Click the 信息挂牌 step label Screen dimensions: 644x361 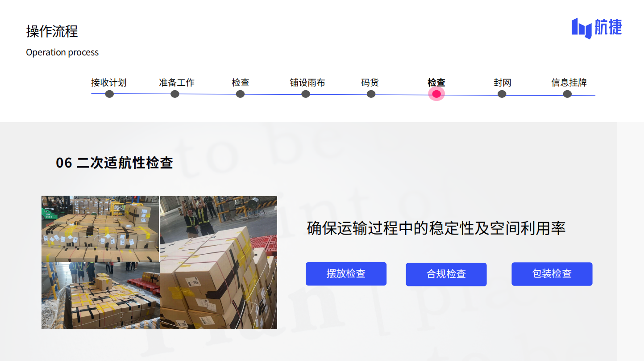569,83
